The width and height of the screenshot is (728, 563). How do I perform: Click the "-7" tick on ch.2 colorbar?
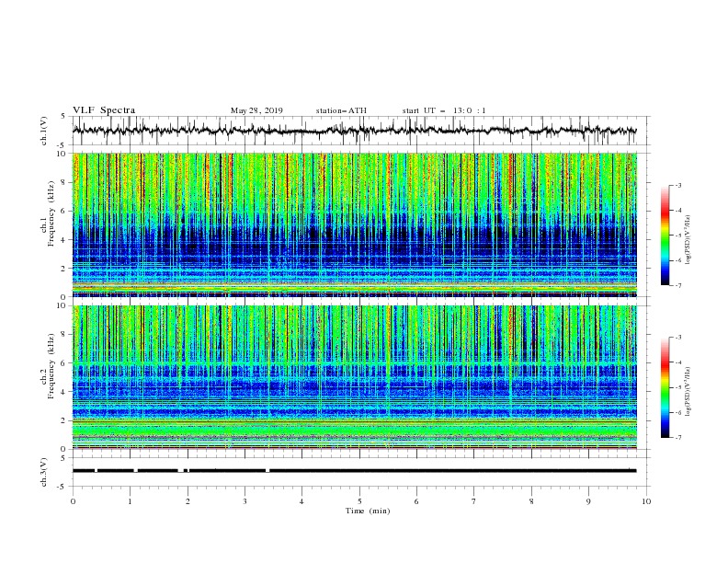point(678,438)
